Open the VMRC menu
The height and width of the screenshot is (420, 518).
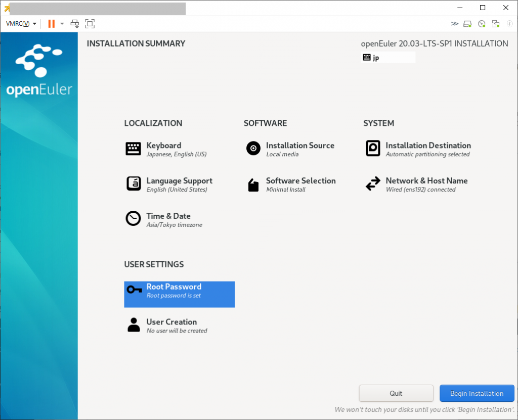(21, 23)
